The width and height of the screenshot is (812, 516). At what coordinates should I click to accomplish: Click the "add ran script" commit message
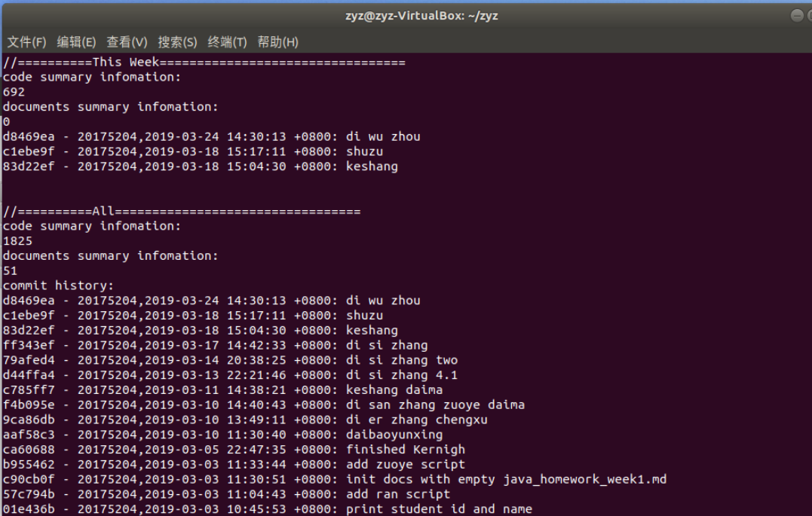coord(398,494)
